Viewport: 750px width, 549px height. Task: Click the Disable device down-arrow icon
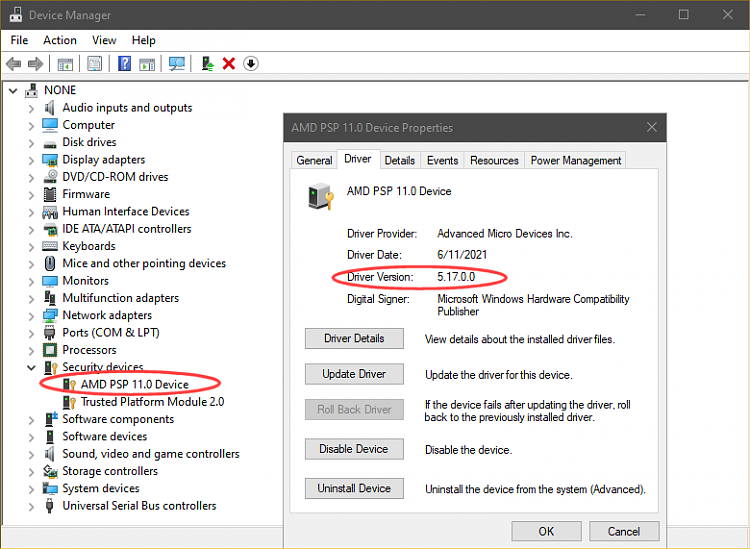point(251,63)
